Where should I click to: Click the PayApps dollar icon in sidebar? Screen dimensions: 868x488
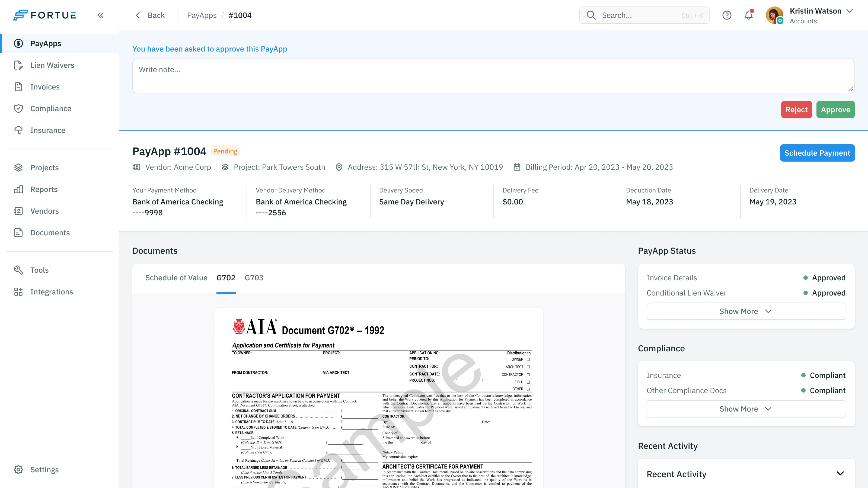18,43
